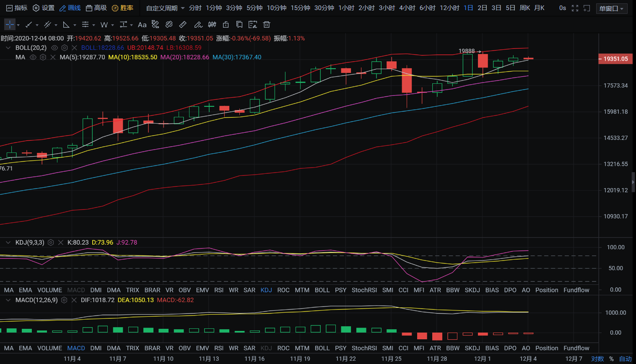The image size is (636, 364).
Task: Select the freehand brush drawing tool
Action: (x=198, y=25)
